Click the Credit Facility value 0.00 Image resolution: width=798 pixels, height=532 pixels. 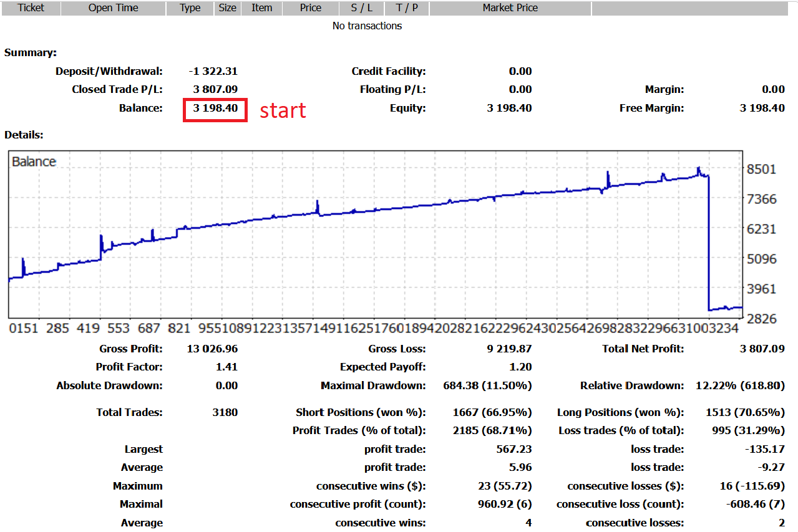[520, 72]
